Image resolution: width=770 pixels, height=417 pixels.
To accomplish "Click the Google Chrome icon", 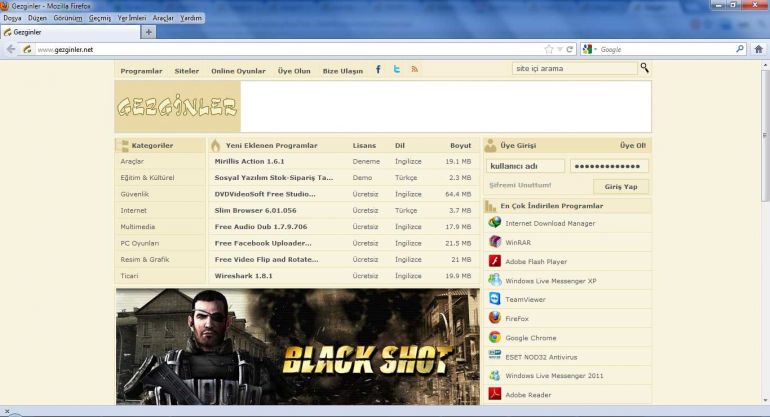I will (x=495, y=337).
